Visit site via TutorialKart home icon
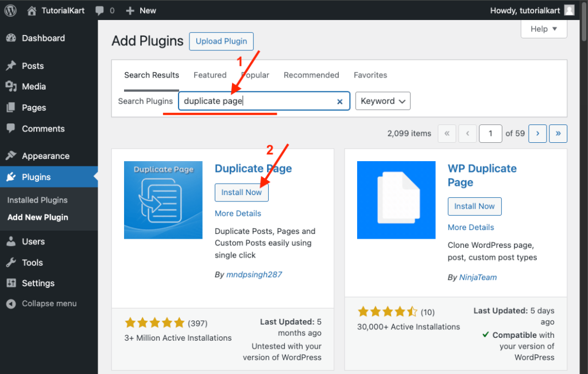Screen dimensions: 588x374 [32, 10]
